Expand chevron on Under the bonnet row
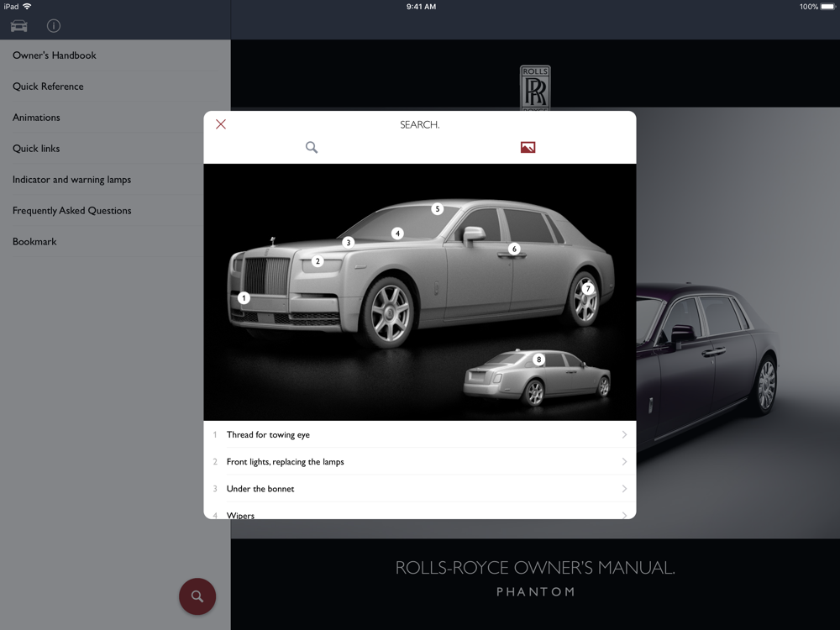This screenshot has height=630, width=840. pyautogui.click(x=624, y=489)
